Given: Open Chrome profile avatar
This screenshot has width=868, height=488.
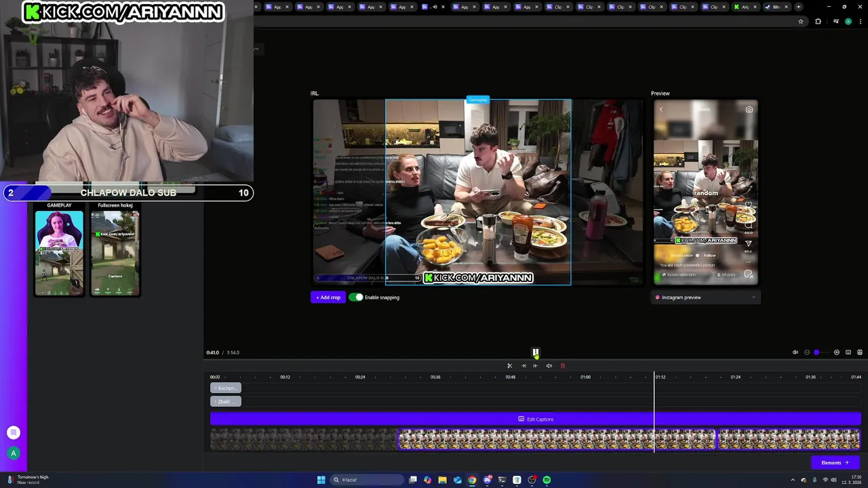Looking at the screenshot, I should click(x=848, y=22).
